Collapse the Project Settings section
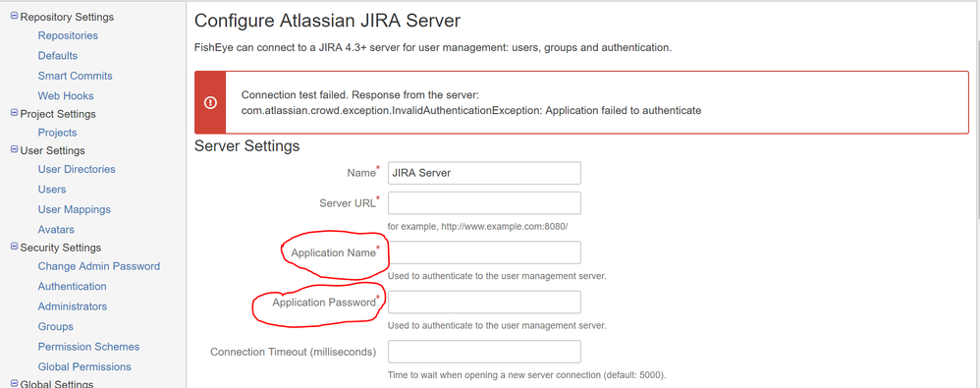The width and height of the screenshot is (980, 388). tap(15, 113)
